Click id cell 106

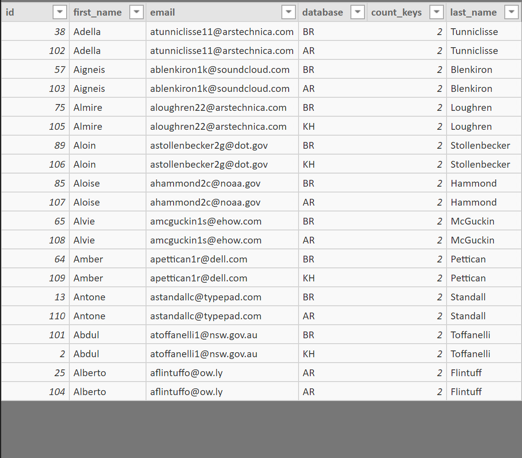click(x=35, y=164)
